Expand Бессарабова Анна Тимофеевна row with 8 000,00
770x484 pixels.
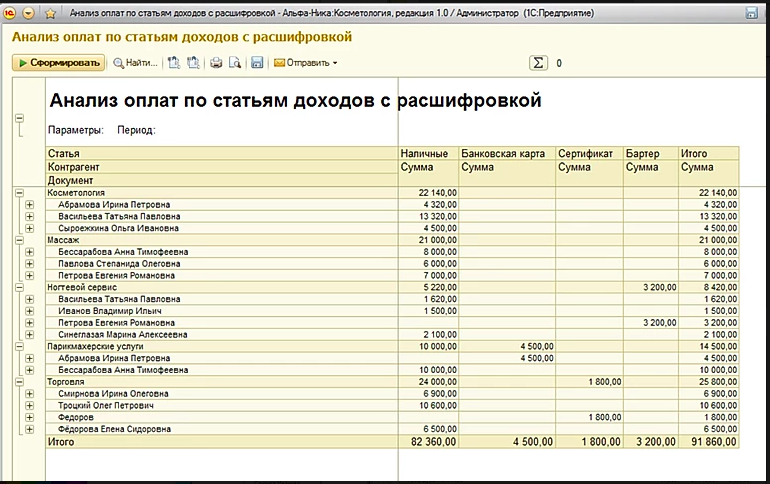pos(29,252)
